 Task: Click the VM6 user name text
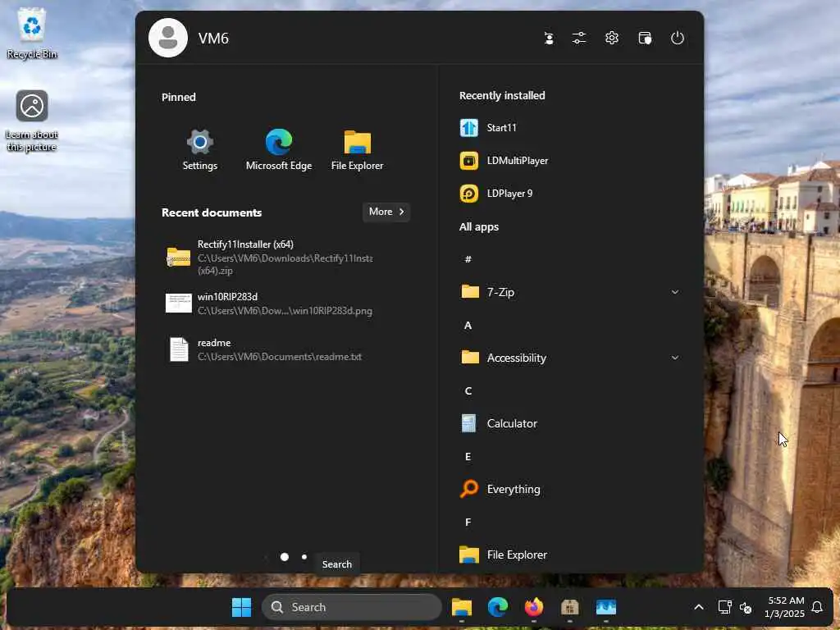(213, 39)
